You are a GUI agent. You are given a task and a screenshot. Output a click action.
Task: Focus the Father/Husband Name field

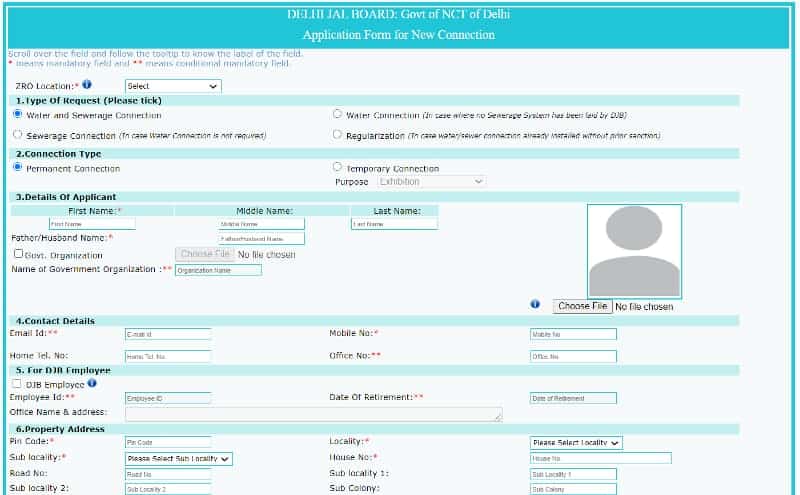click(x=261, y=238)
